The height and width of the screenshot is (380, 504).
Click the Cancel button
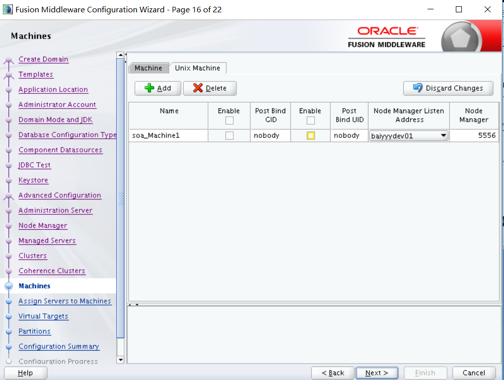coord(474,373)
